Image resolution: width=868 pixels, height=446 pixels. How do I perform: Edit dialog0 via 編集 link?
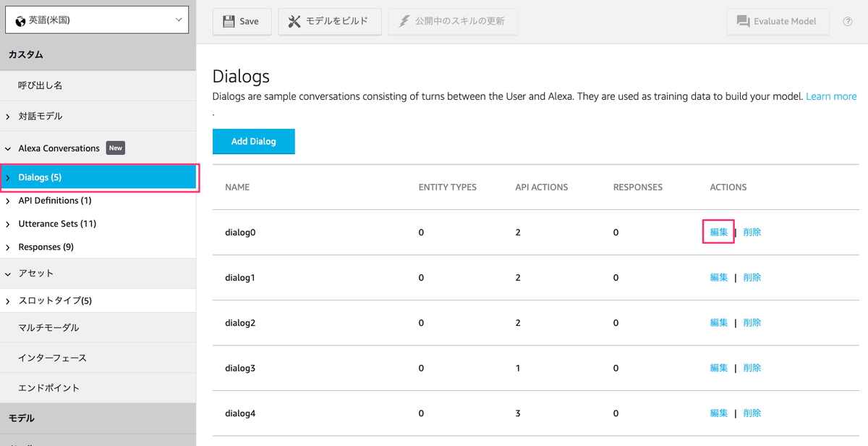click(x=719, y=232)
